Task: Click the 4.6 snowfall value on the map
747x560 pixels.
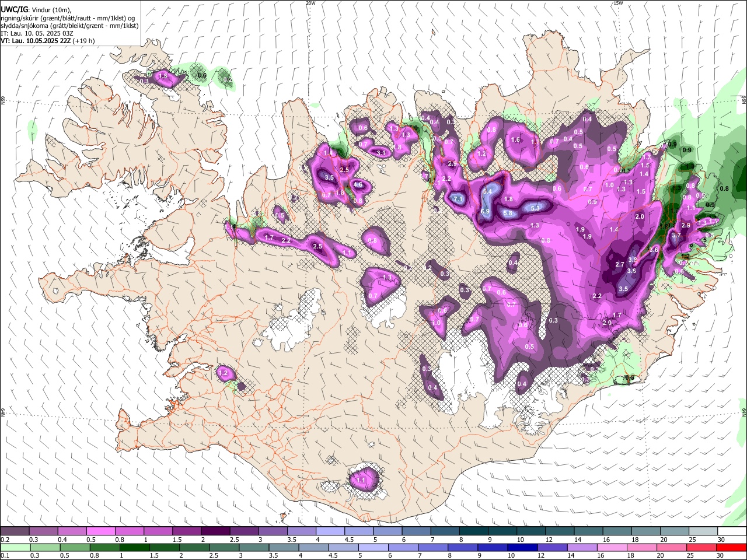Action: [x=358, y=185]
